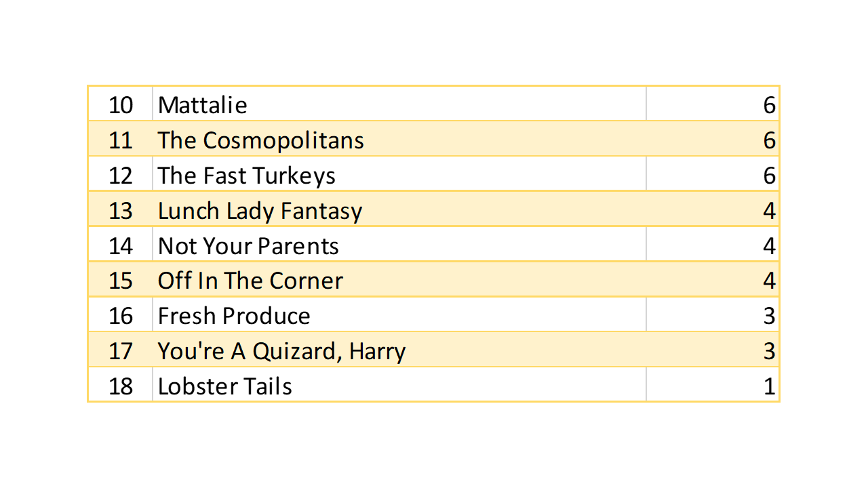Click The Fast Turkeys team name
This screenshot has width=868, height=488.
[247, 176]
